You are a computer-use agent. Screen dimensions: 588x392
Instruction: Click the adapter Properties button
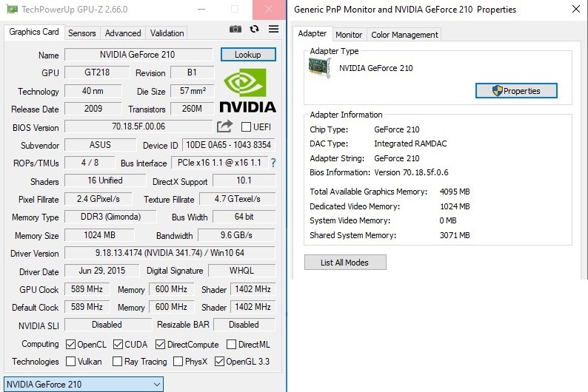point(515,91)
